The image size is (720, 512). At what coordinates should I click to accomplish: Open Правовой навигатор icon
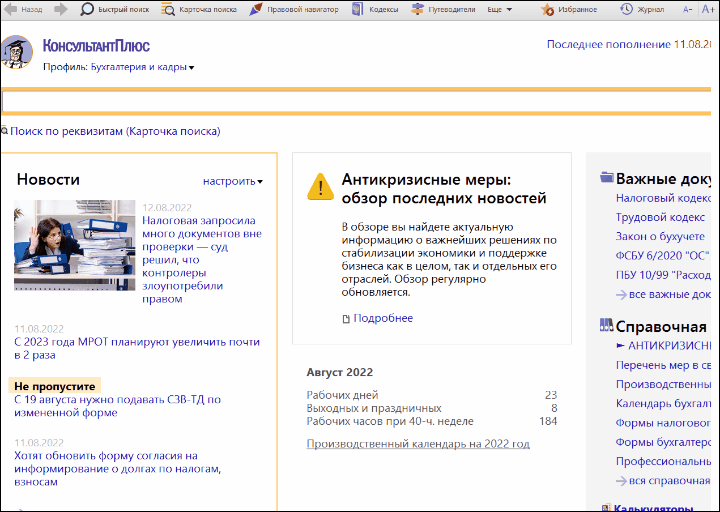coord(256,9)
